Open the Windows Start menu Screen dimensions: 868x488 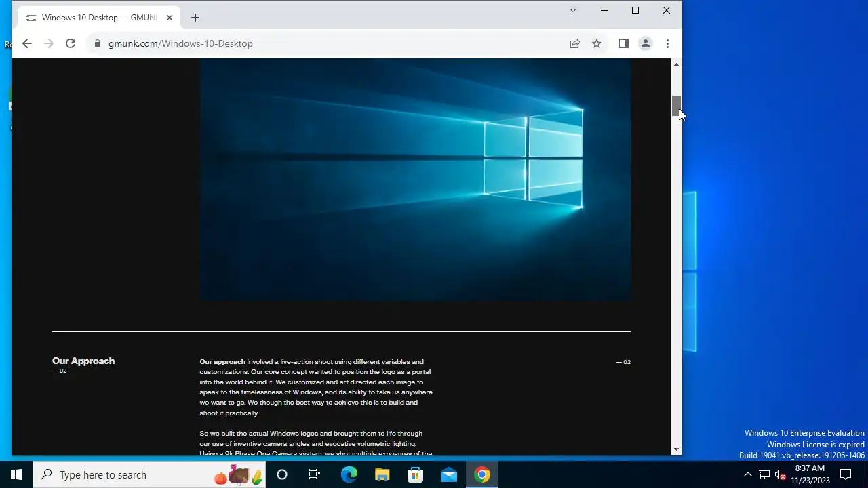click(x=16, y=474)
